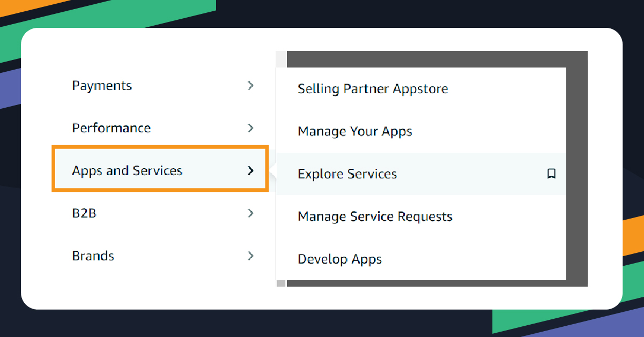
Task: Open Manage Service Requests
Action: click(375, 216)
